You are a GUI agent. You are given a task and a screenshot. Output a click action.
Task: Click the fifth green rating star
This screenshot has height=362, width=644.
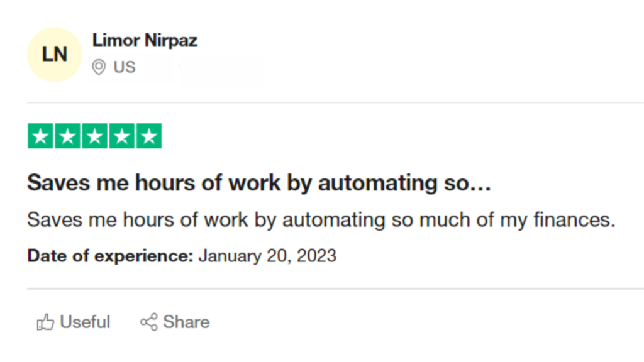148,136
